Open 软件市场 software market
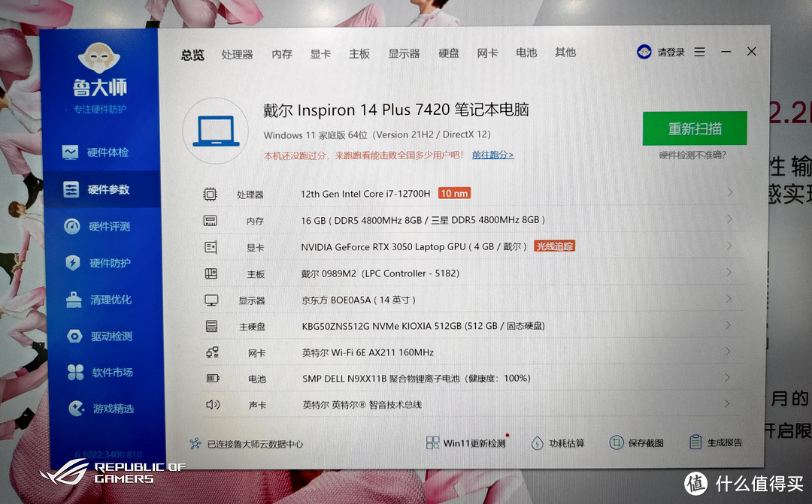The height and width of the screenshot is (504, 812). pos(101,373)
